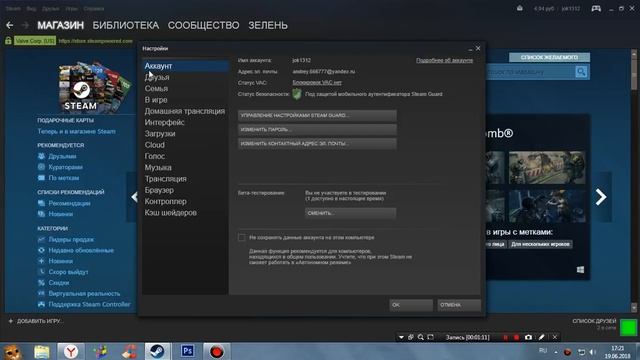
Task: Open the Голос settings category
Action: [185, 156]
